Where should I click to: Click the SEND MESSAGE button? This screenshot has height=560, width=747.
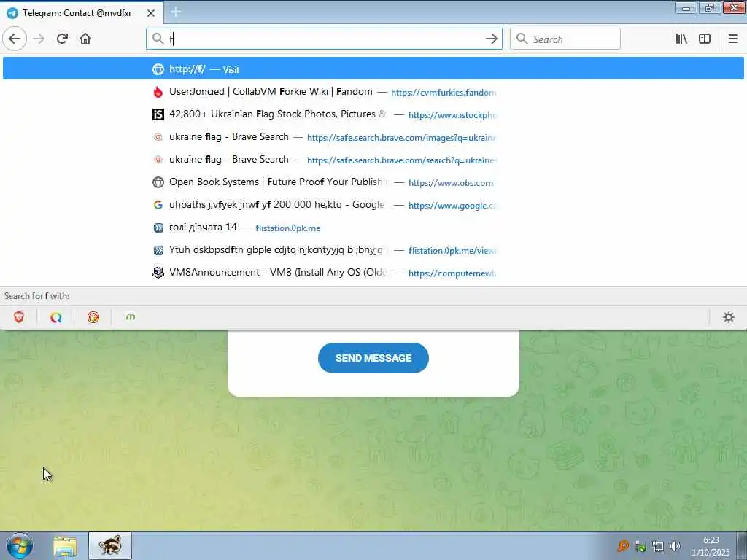373,357
